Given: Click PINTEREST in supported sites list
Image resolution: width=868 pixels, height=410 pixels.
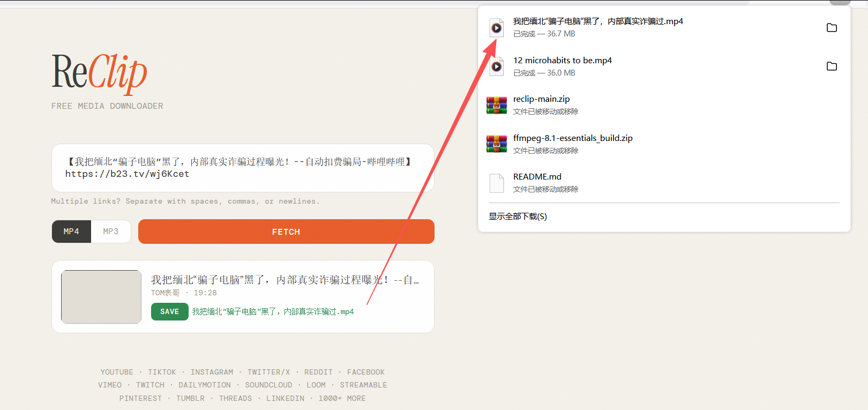Looking at the screenshot, I should pyautogui.click(x=140, y=398).
